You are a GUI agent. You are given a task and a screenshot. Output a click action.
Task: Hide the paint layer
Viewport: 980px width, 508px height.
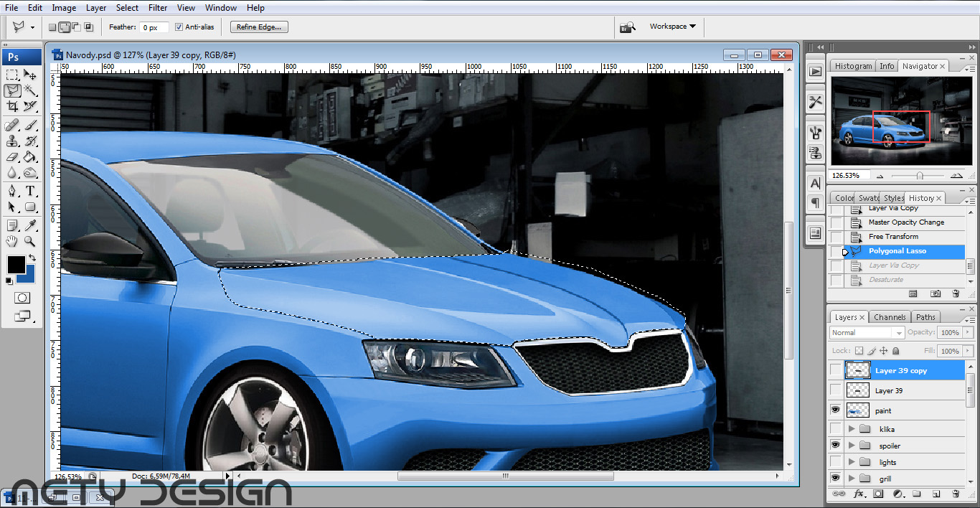click(x=835, y=410)
